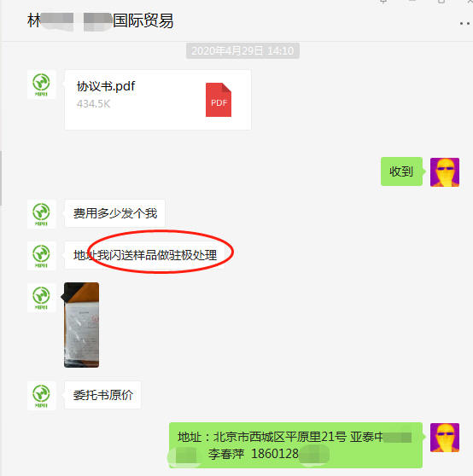Image resolution: width=473 pixels, height=476 pixels.
Task: Click sender avatar beside 委托书原价
Action: [x=41, y=396]
